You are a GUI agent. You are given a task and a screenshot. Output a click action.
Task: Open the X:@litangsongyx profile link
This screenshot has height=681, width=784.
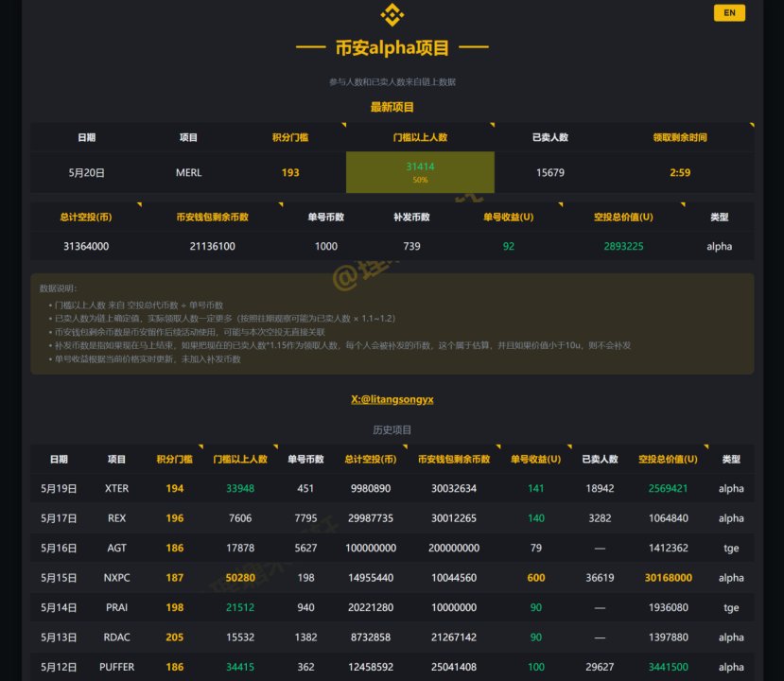point(392,399)
